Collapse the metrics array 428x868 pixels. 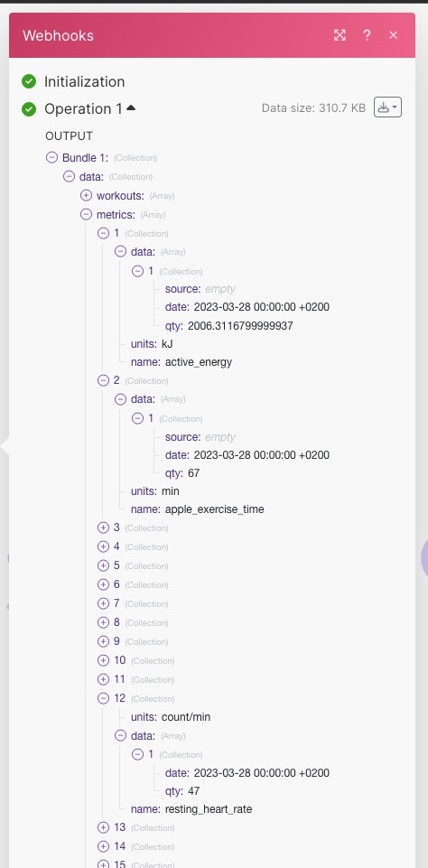coord(86,214)
